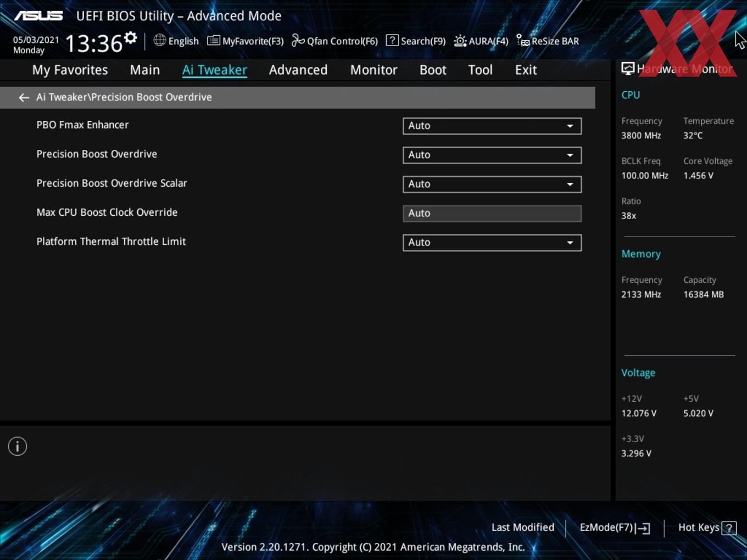Click the Ai Tweaker\Precision Boost Overdrive breadcrumb

click(124, 97)
